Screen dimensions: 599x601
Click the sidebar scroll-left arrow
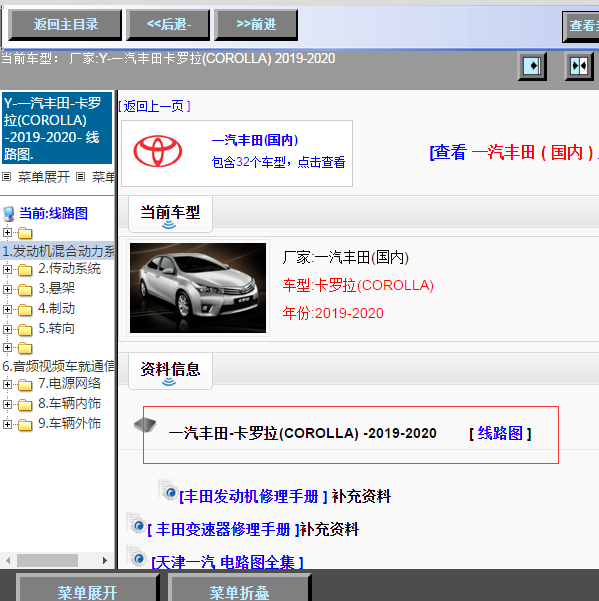(x=8, y=560)
